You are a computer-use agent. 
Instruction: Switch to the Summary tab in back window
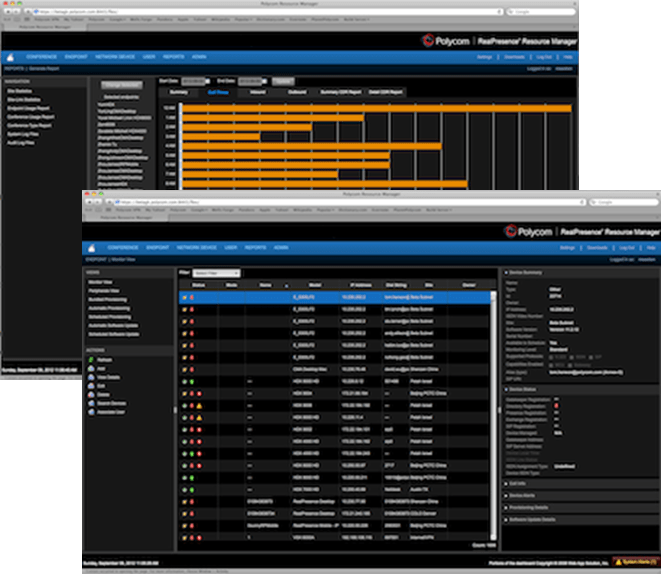179,92
